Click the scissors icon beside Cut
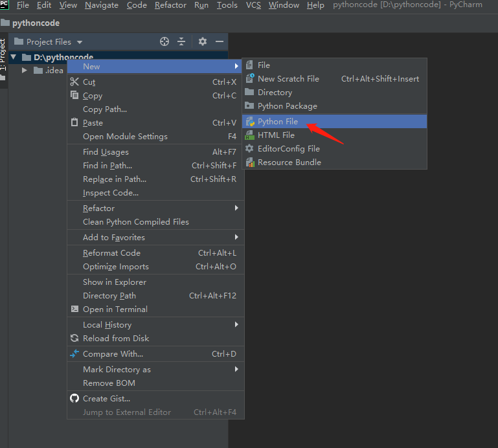The image size is (498, 448). click(x=74, y=82)
